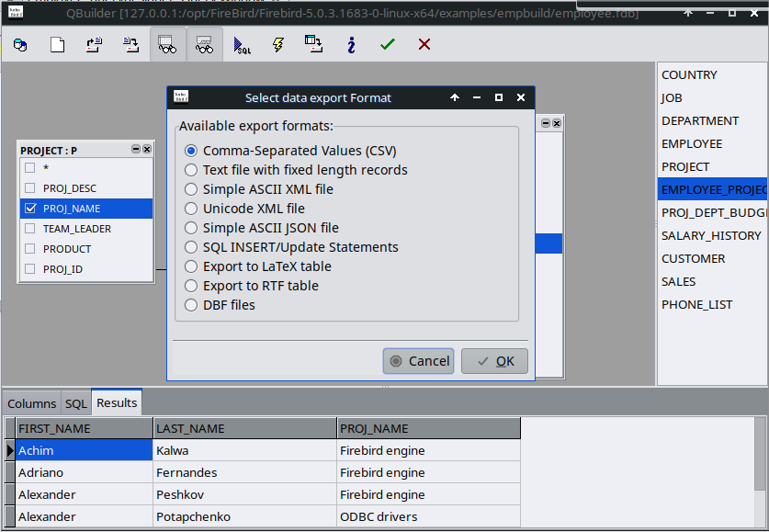Click the export dialog's title bar app icon
769x532 pixels.
181,97
